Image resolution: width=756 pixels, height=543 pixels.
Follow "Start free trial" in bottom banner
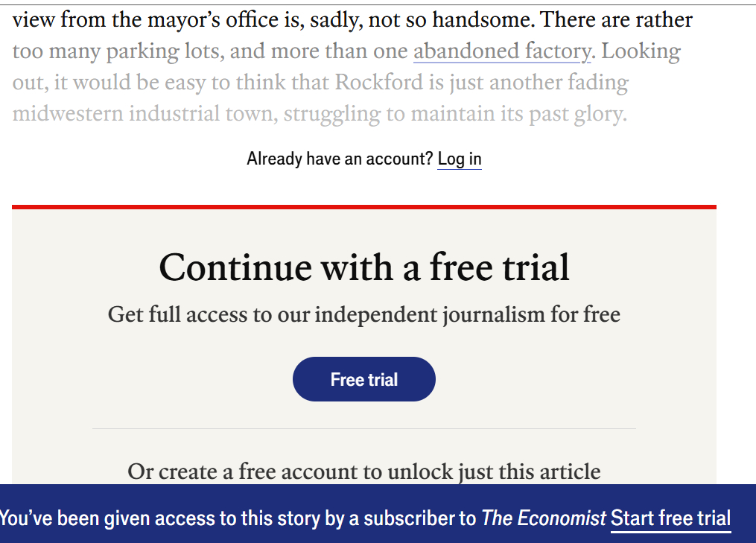670,518
